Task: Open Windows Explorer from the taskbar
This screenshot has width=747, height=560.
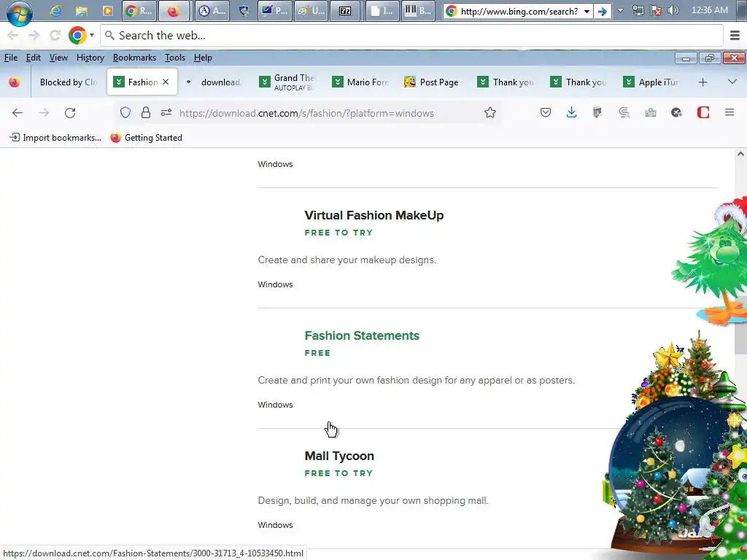Action: [82, 11]
